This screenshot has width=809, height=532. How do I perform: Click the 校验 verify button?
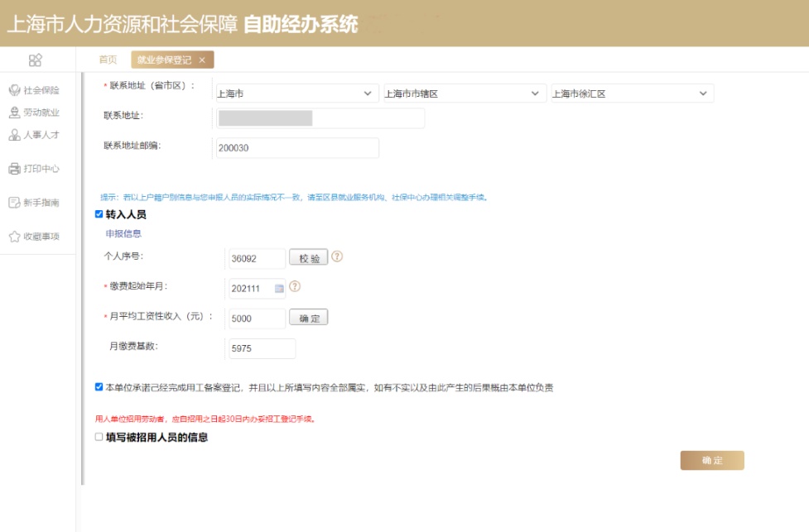(x=309, y=258)
